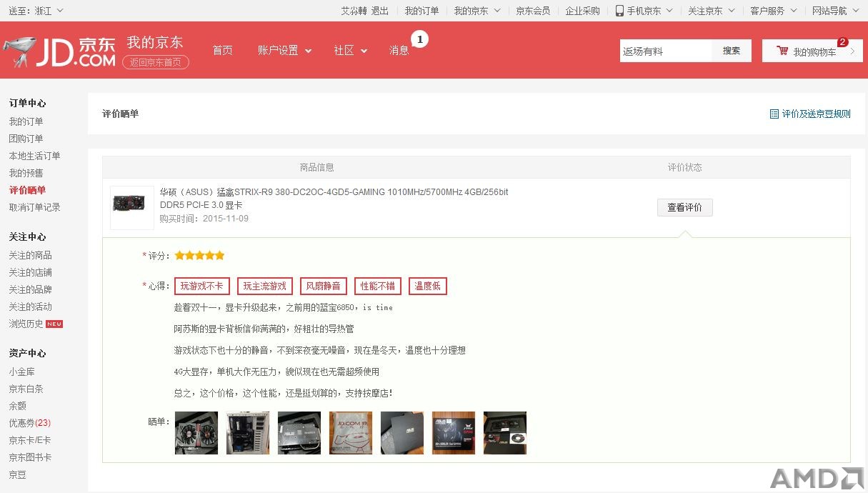Open the 评价及送京豆规则 link
Viewport: 868px width, 493px height.
click(x=816, y=114)
